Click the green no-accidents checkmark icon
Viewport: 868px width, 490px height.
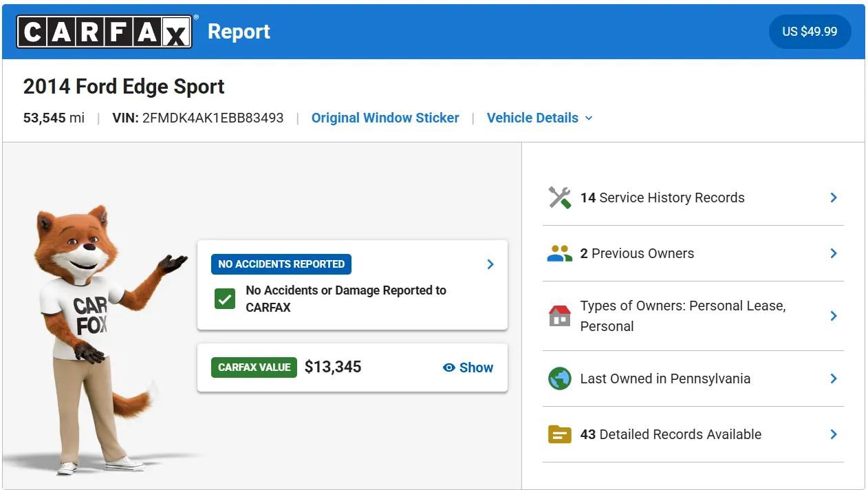tap(225, 299)
